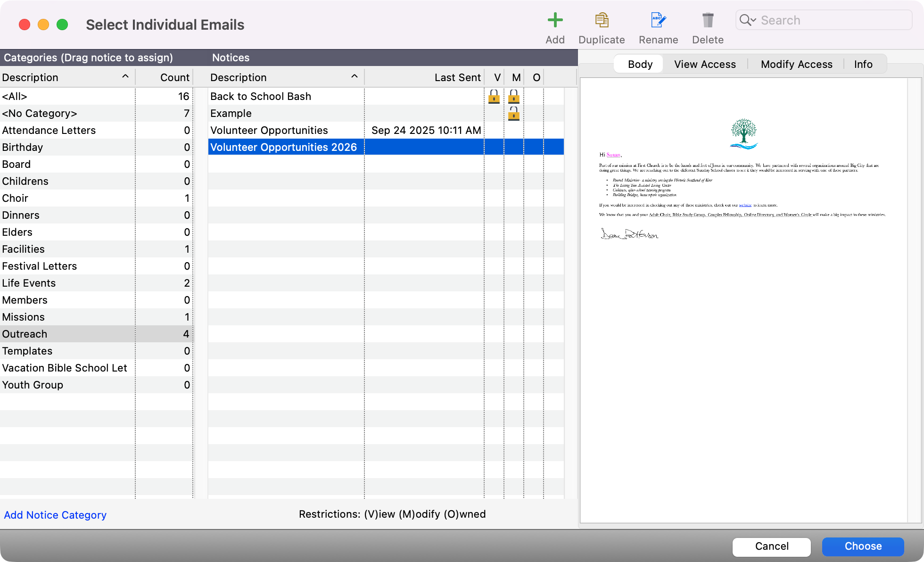This screenshot has width=924, height=562.
Task: Click the Modify lock on Example notice
Action: tap(514, 114)
